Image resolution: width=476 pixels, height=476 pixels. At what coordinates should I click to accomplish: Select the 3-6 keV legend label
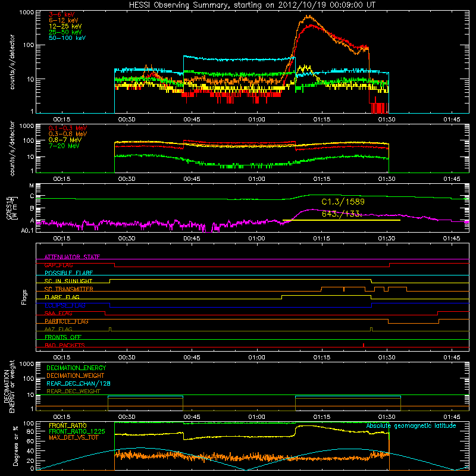click(x=62, y=14)
